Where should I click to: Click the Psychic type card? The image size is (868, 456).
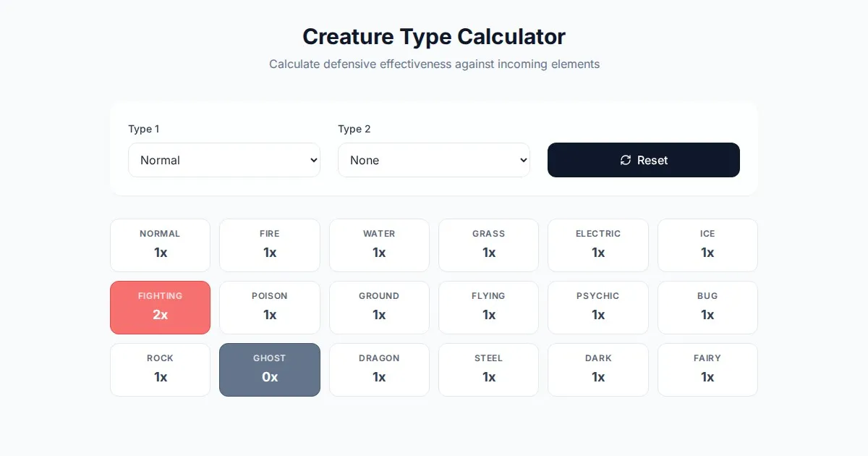pyautogui.click(x=598, y=308)
